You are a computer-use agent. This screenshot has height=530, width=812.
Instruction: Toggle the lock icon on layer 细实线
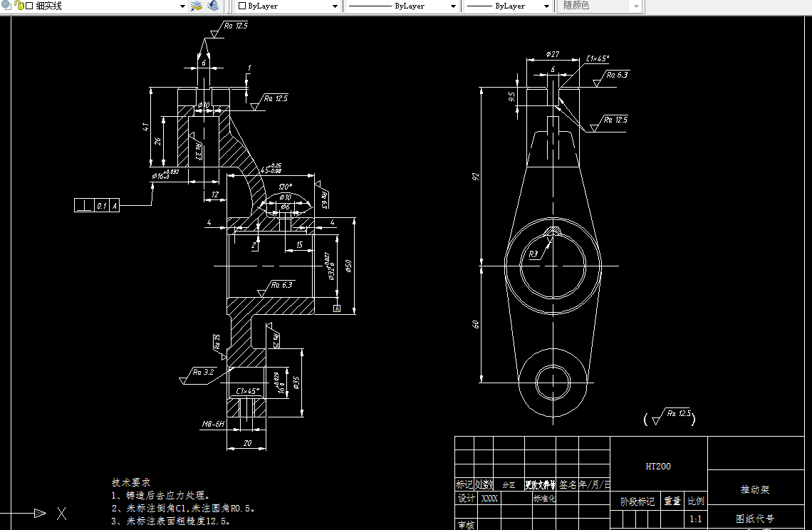pos(20,6)
